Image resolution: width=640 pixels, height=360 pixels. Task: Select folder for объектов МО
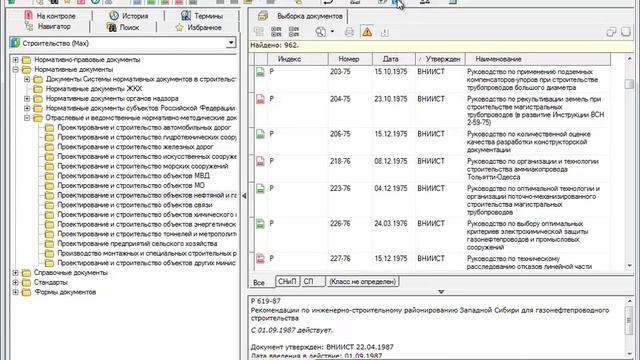click(131, 186)
